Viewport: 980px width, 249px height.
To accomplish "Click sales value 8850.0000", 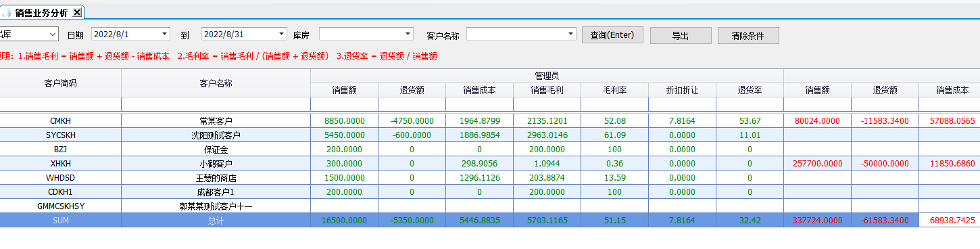I will pos(344,120).
